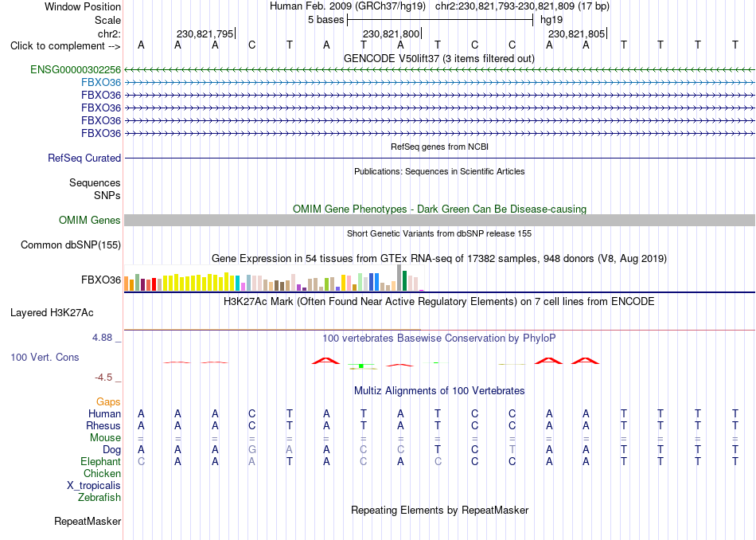The height and width of the screenshot is (540, 756).
Task: Click the chr2:230,821,793-230,821,809 (17 bp) text
Action: (522, 6)
